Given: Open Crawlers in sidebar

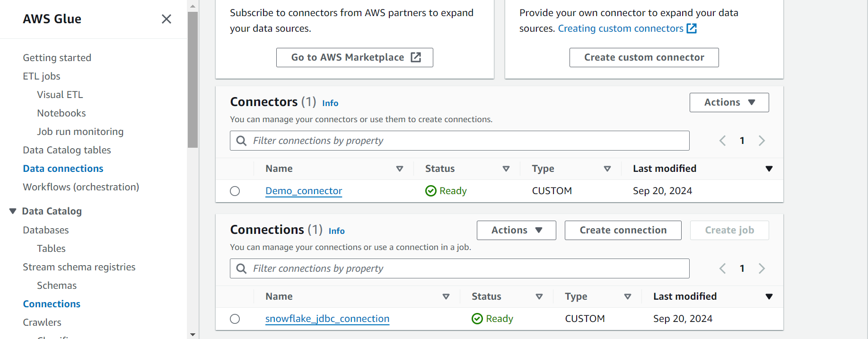Looking at the screenshot, I should (x=42, y=322).
